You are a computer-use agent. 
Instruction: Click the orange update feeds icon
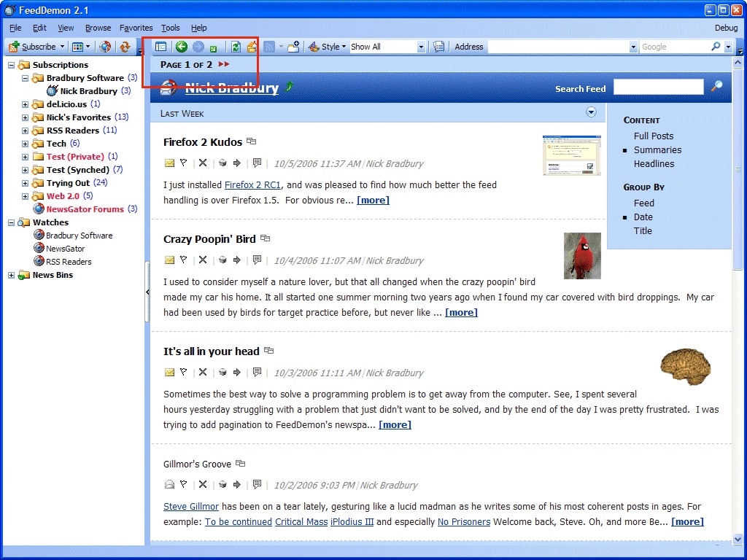(x=125, y=47)
